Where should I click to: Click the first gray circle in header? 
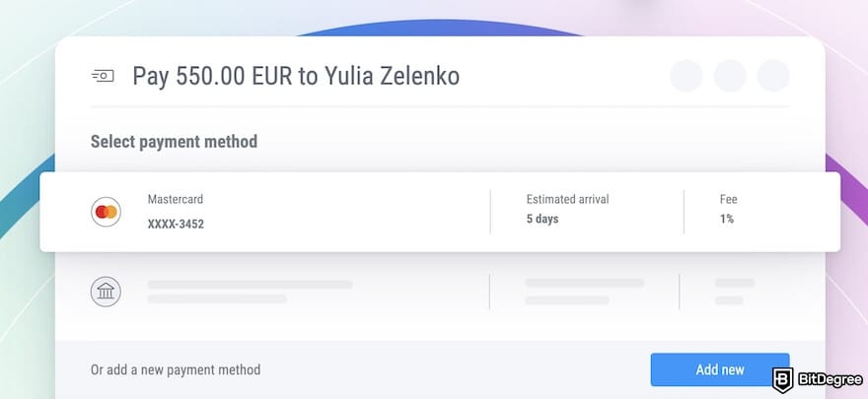coord(687,76)
